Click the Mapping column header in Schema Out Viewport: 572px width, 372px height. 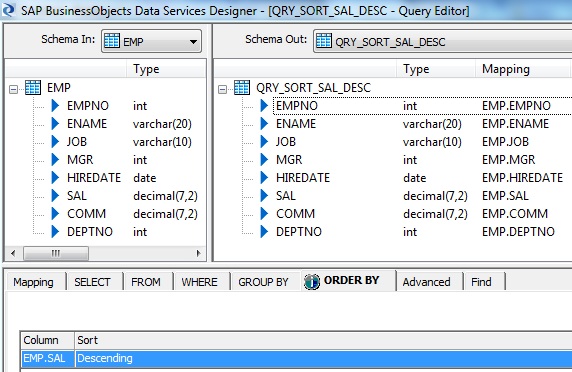pyautogui.click(x=523, y=69)
